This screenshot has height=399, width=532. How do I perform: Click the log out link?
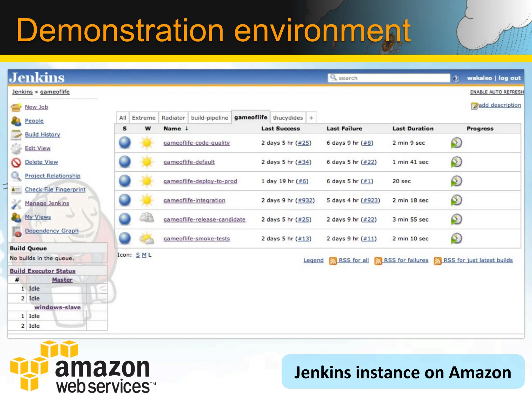510,78
